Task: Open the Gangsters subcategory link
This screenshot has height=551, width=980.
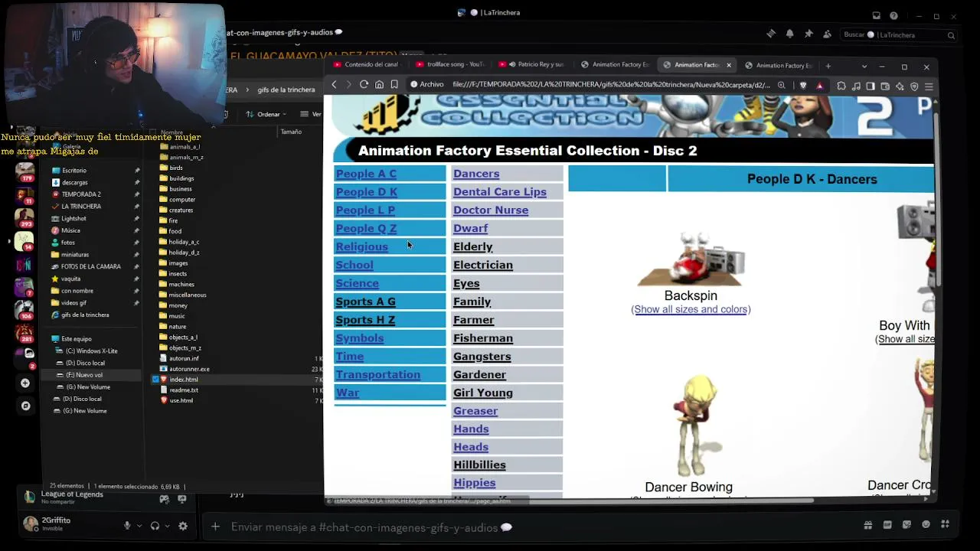Action: tap(482, 356)
